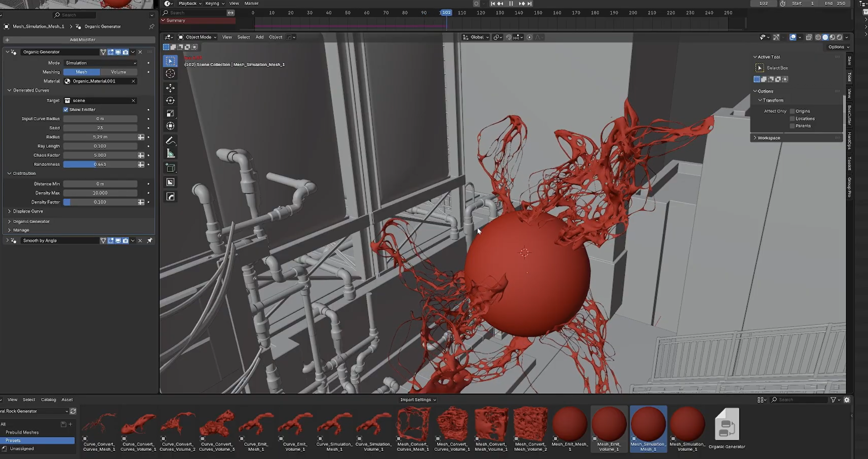Activate the Move tool
868x459 pixels.
170,88
